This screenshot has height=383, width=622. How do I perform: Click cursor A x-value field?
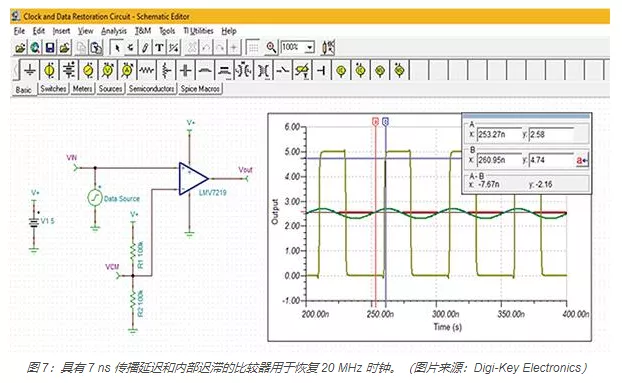pos(499,134)
